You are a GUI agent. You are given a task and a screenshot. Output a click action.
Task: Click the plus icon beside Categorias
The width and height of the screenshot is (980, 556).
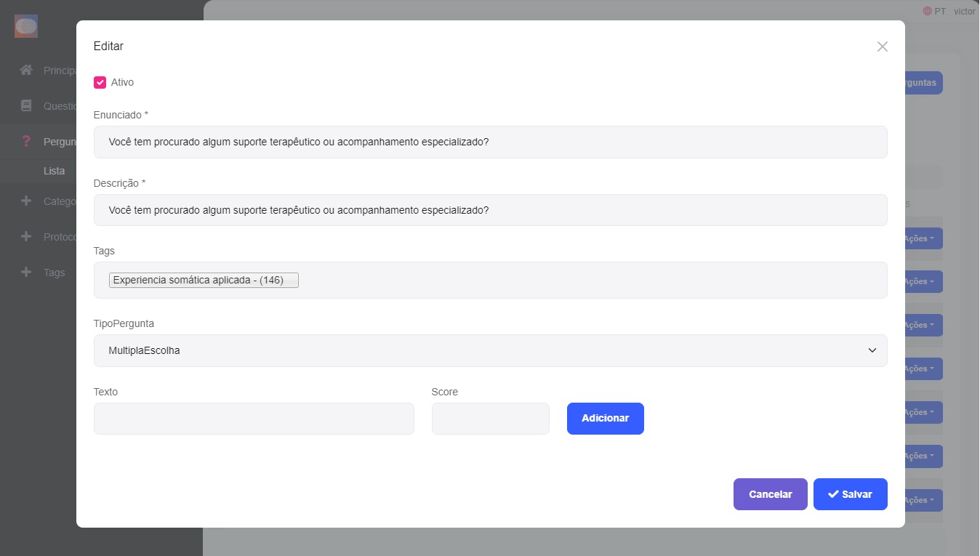click(26, 201)
